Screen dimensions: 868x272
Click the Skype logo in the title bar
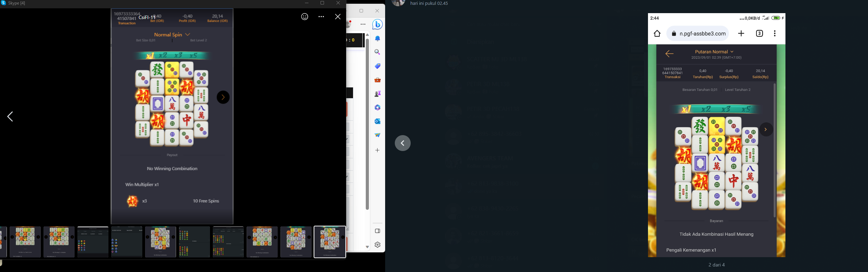tap(3, 3)
